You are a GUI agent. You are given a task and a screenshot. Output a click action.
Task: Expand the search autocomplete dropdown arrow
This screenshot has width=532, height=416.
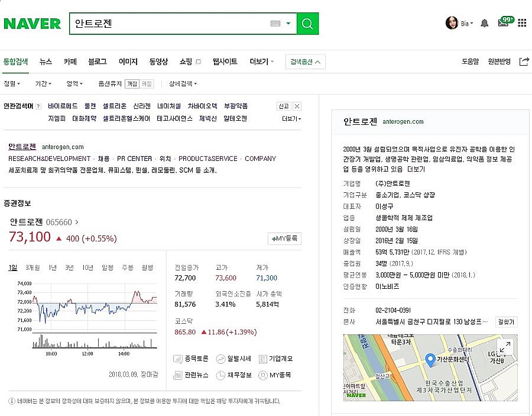[288, 24]
